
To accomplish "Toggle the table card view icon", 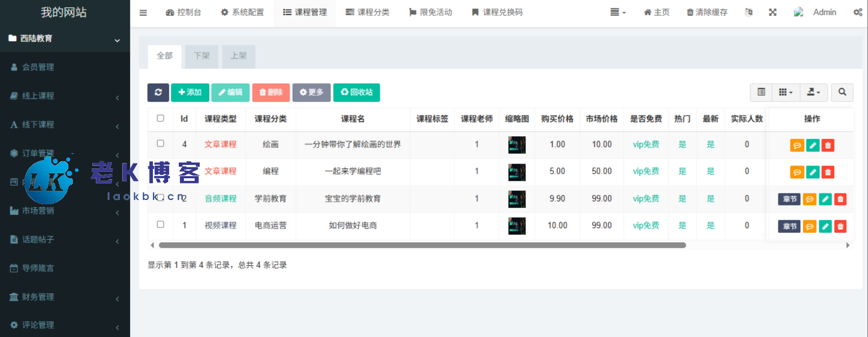I will point(761,92).
